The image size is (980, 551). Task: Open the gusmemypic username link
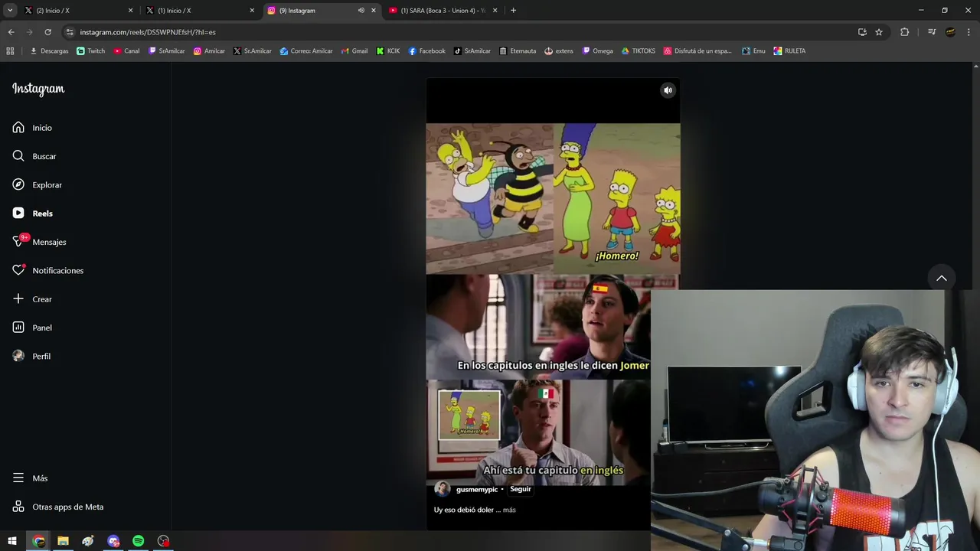476,489
